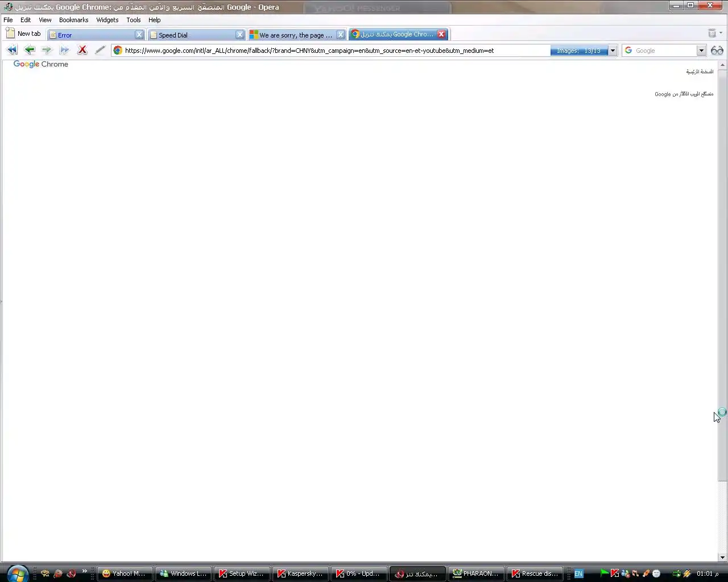
Task: Click the New tab button
Action: 24,34
